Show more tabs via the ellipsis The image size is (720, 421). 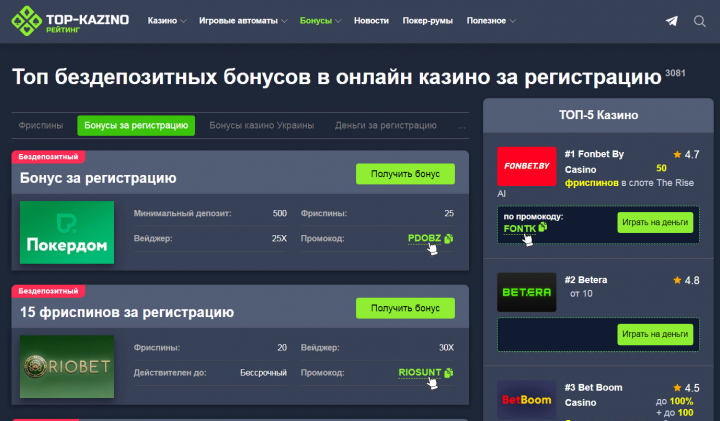[x=461, y=126]
